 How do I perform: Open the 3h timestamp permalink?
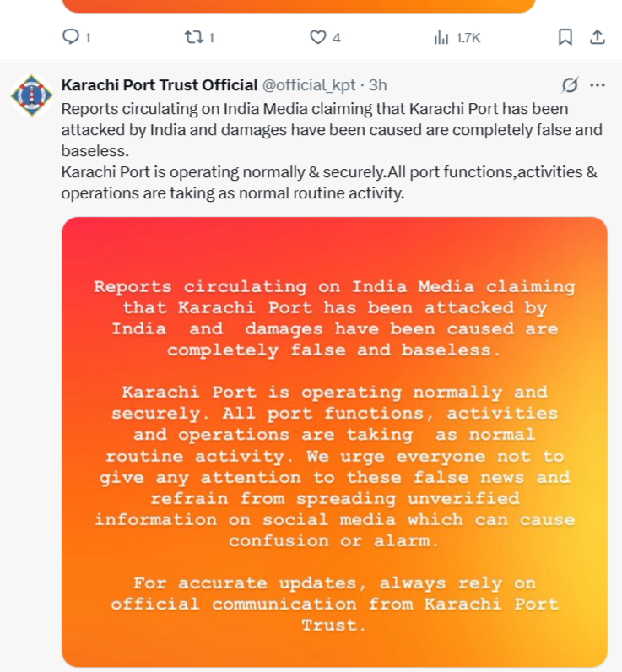click(378, 85)
